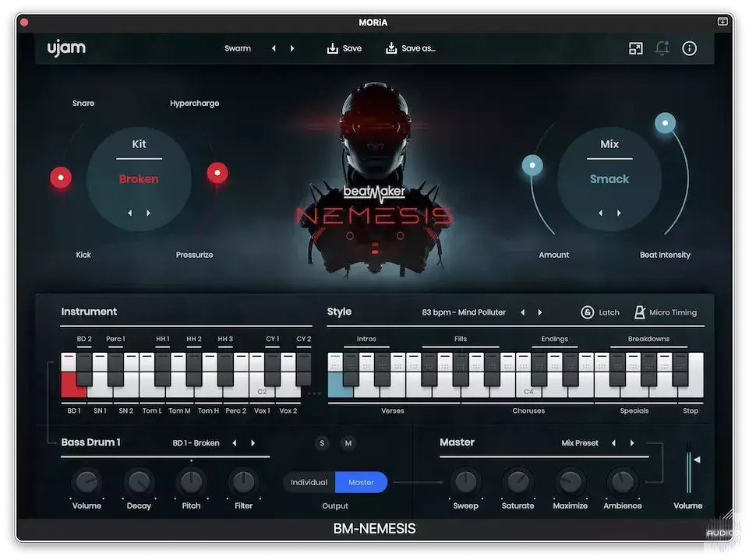Select next Mix Preset
Screen dimensions: 749x560
tap(632, 443)
